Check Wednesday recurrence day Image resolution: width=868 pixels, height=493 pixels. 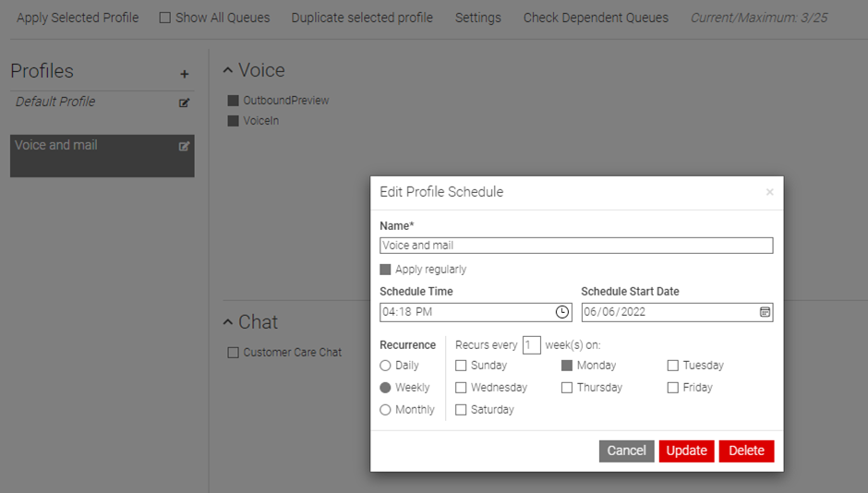461,388
